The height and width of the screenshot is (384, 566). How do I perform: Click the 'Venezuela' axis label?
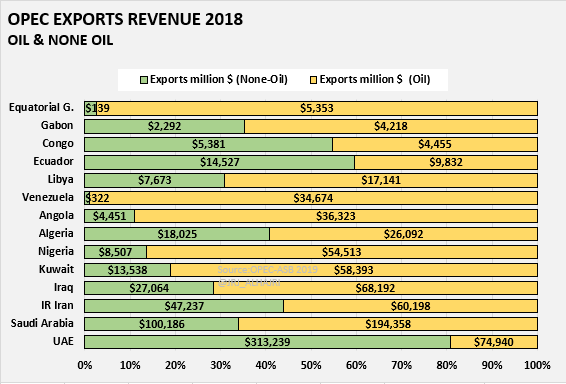[48, 197]
